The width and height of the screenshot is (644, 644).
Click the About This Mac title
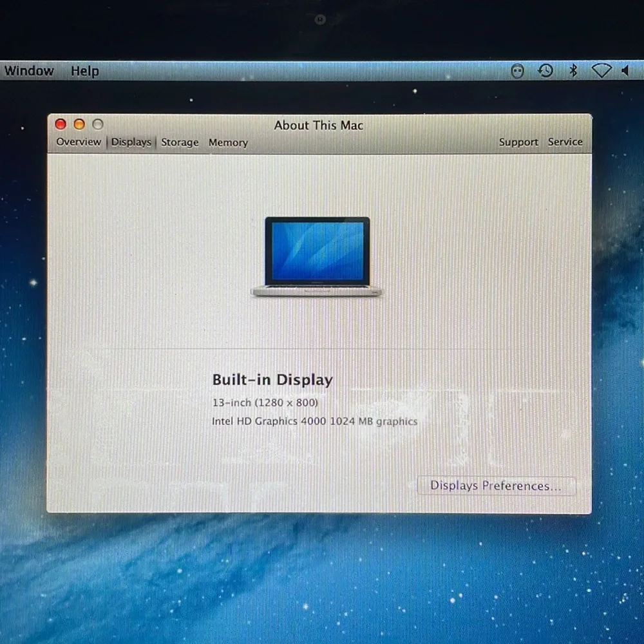pyautogui.click(x=319, y=126)
